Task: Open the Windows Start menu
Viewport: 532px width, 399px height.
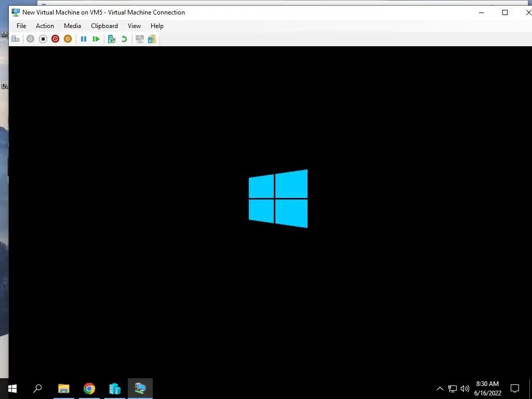Action: tap(12, 389)
